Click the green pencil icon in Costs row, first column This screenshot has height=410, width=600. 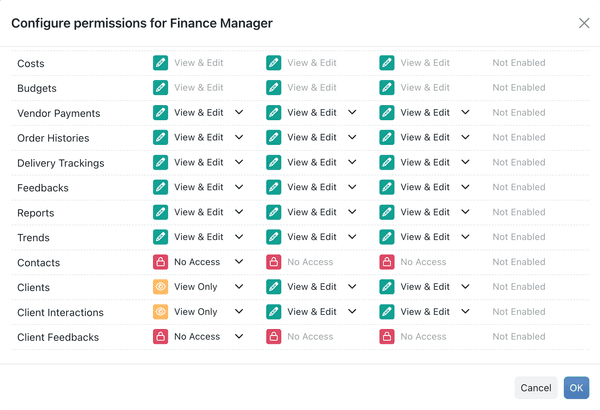click(x=160, y=63)
